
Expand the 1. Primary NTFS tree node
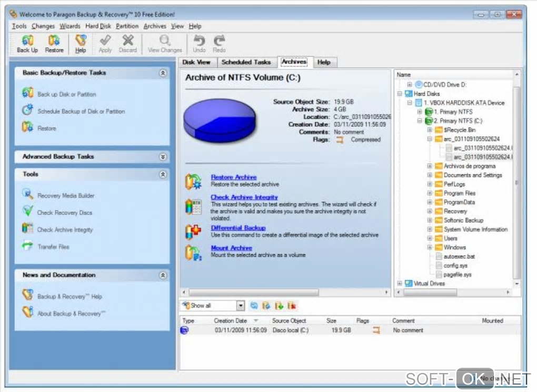pos(420,112)
